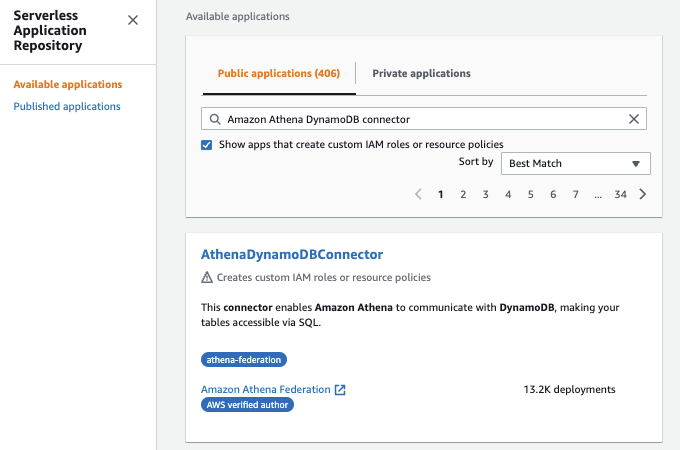Switch to the Private applications tab
This screenshot has height=450, width=680.
pos(421,73)
